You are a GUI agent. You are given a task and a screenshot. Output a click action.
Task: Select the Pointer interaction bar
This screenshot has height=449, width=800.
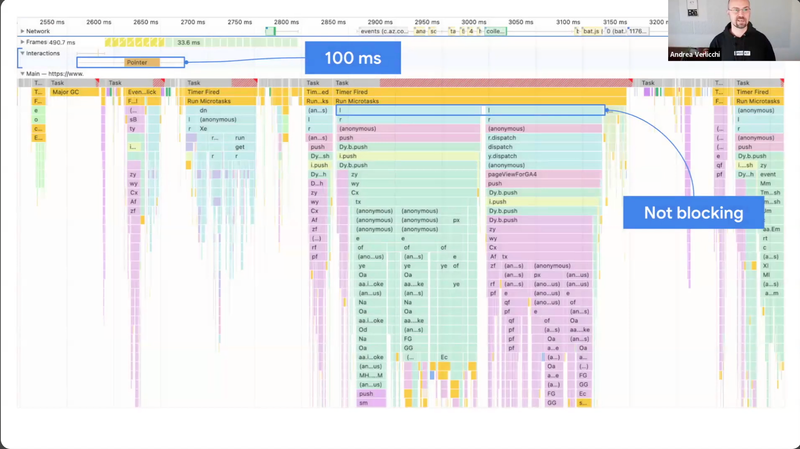pyautogui.click(x=142, y=62)
